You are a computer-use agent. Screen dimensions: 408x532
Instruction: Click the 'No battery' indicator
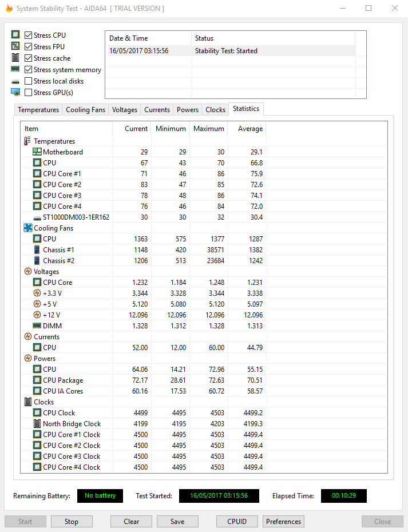[100, 496]
